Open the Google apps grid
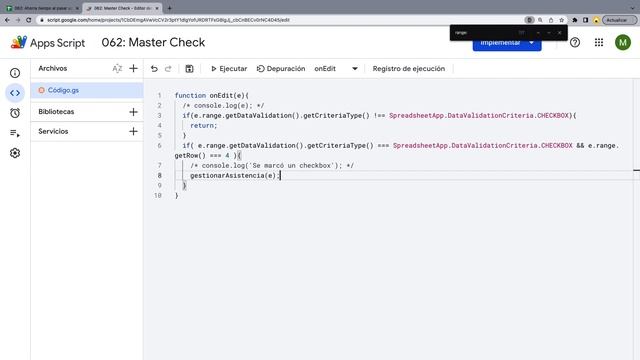 [x=599, y=42]
